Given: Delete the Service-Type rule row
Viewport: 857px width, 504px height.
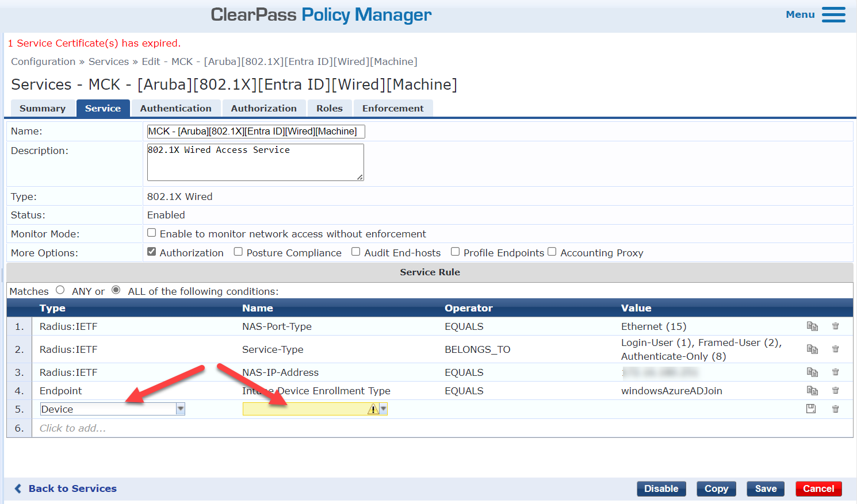Looking at the screenshot, I should [x=835, y=349].
